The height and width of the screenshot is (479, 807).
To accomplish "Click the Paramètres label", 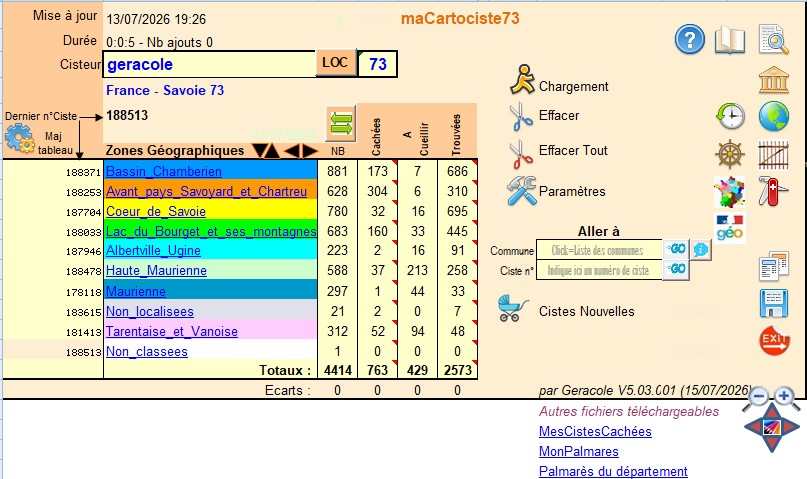I will (x=572, y=191).
